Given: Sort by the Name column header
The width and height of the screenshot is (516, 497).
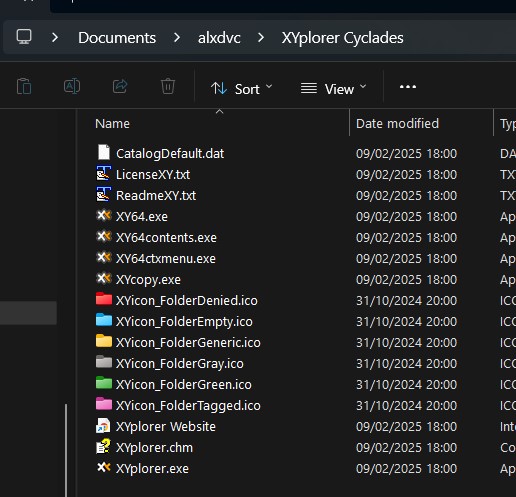Looking at the screenshot, I should pyautogui.click(x=112, y=124).
